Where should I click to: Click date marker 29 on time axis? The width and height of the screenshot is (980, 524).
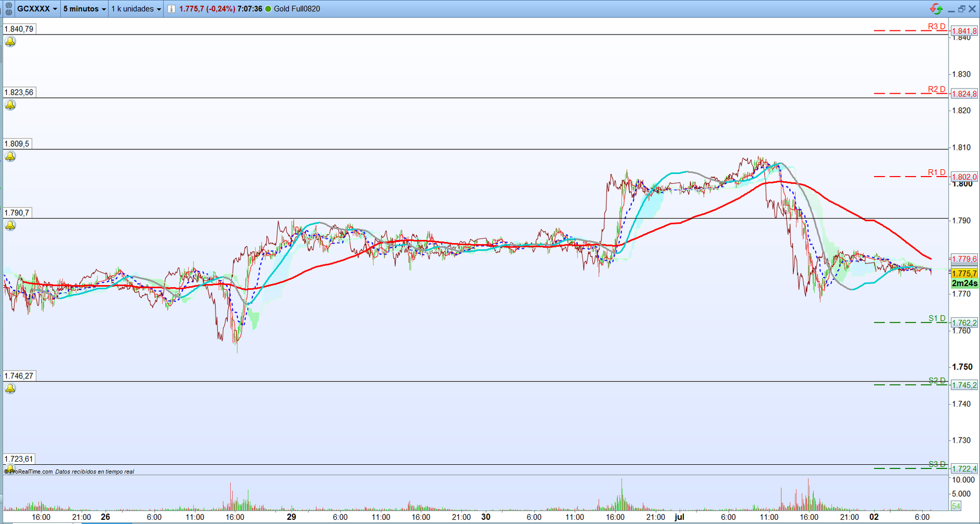292,517
